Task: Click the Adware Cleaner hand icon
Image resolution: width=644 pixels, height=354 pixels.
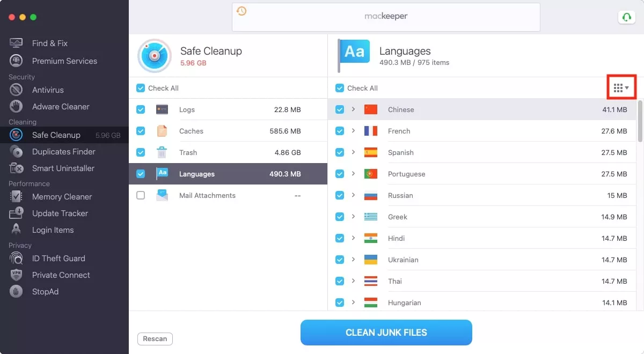Action: [x=16, y=106]
